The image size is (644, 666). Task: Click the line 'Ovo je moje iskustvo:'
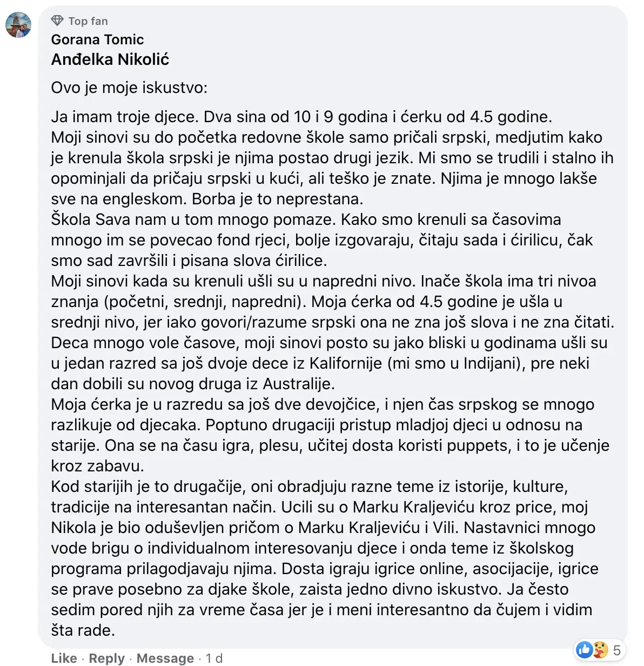129,88
